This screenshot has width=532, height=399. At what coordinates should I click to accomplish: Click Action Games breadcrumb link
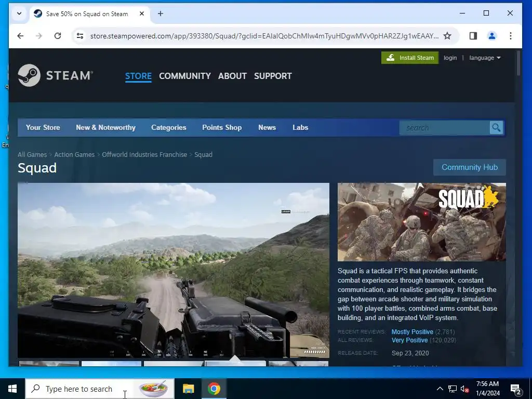[x=74, y=154]
